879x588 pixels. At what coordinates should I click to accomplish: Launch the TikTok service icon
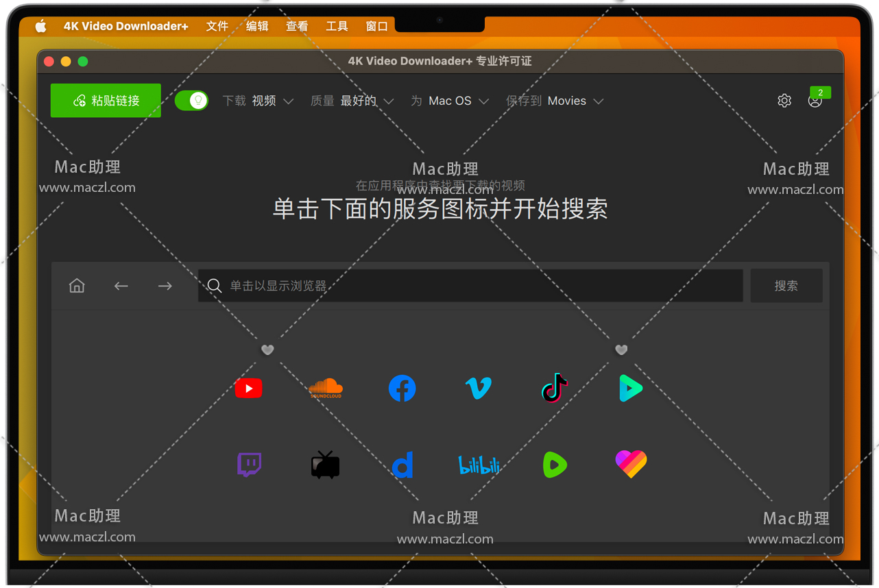[554, 389]
